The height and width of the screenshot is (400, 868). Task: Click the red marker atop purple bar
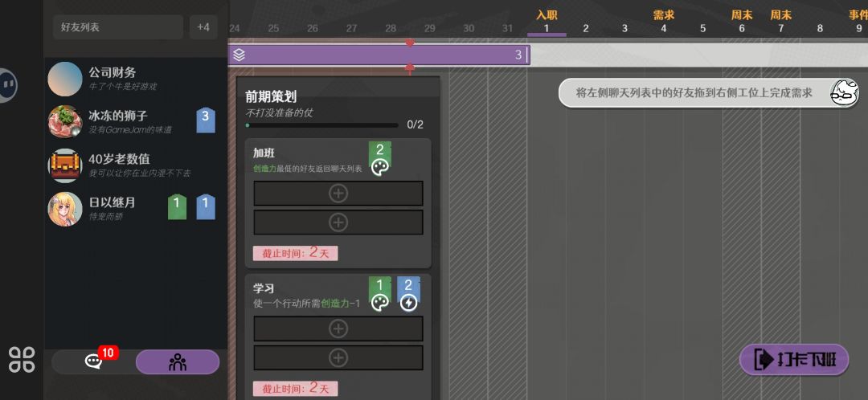[410, 43]
